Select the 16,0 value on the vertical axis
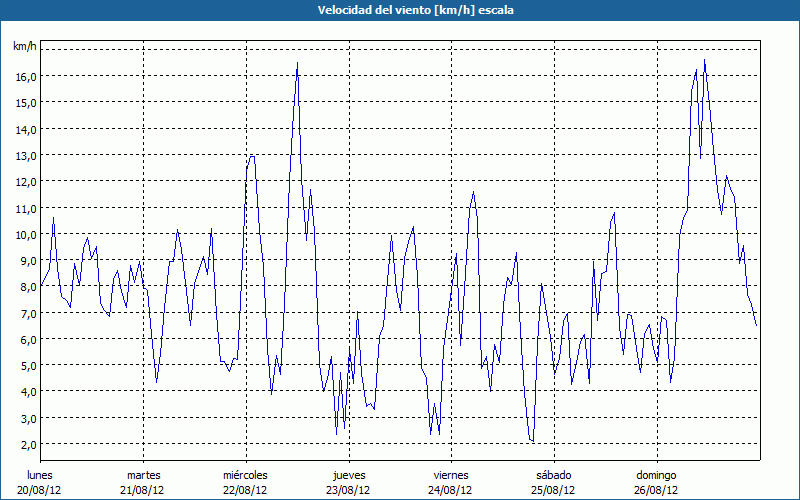The height and width of the screenshot is (500, 800). click(x=25, y=76)
